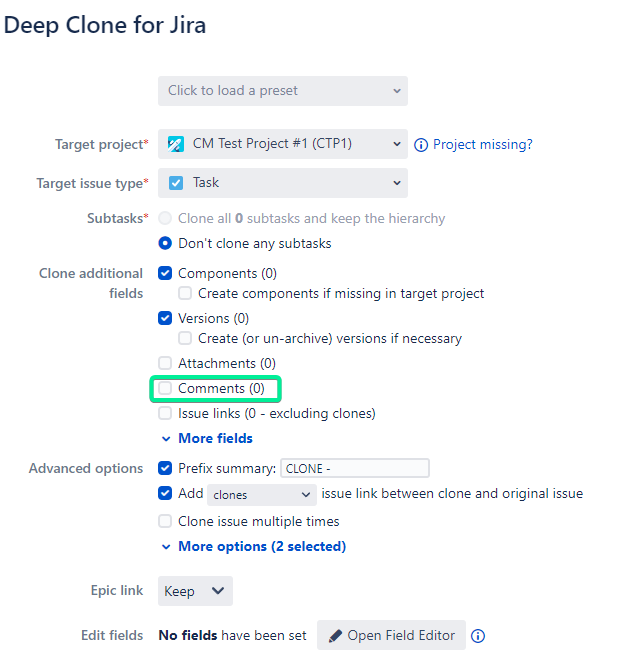Click the 'Deep Clone for Jira' heading
The width and height of the screenshot is (639, 670).
[105, 25]
